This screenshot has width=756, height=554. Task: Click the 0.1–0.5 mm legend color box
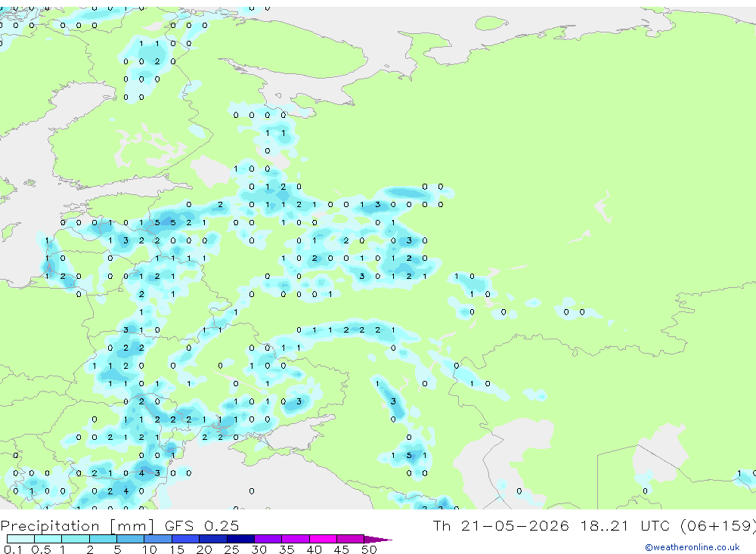point(20,539)
